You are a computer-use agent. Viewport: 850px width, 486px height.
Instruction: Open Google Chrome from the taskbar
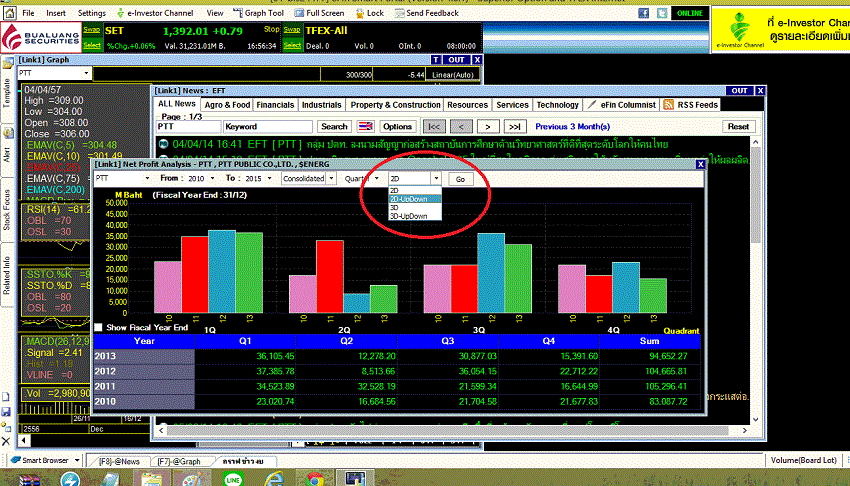point(314,479)
